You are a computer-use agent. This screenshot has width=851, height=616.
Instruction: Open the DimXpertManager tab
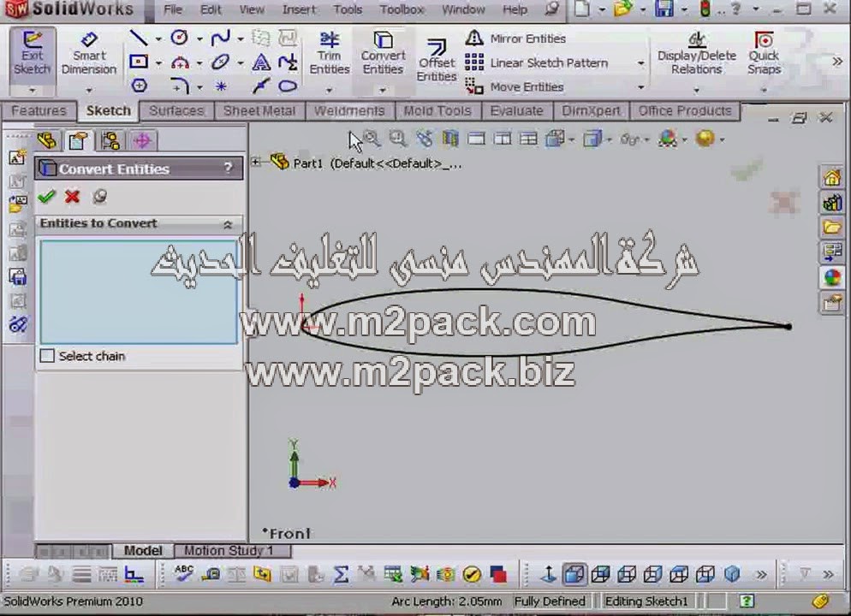143,141
